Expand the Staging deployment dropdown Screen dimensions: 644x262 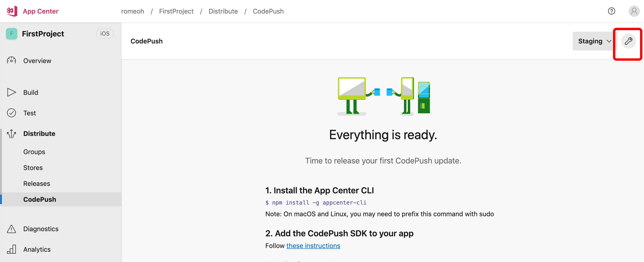[594, 41]
